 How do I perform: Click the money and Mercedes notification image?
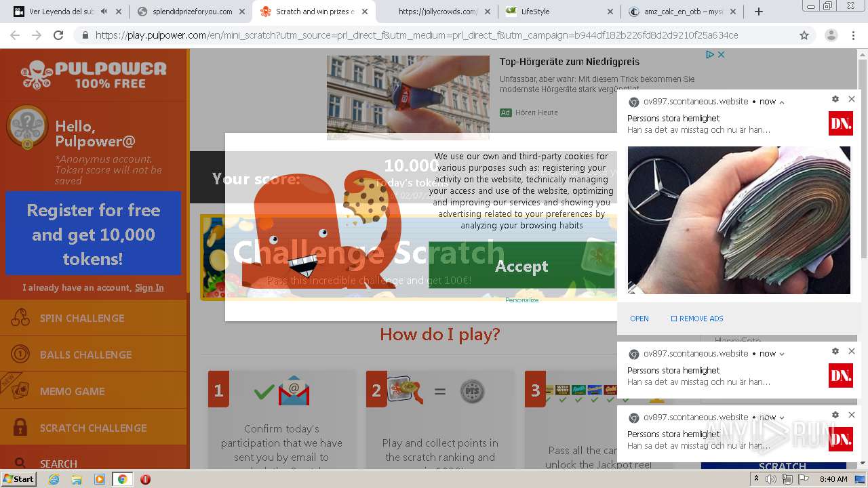click(738, 220)
